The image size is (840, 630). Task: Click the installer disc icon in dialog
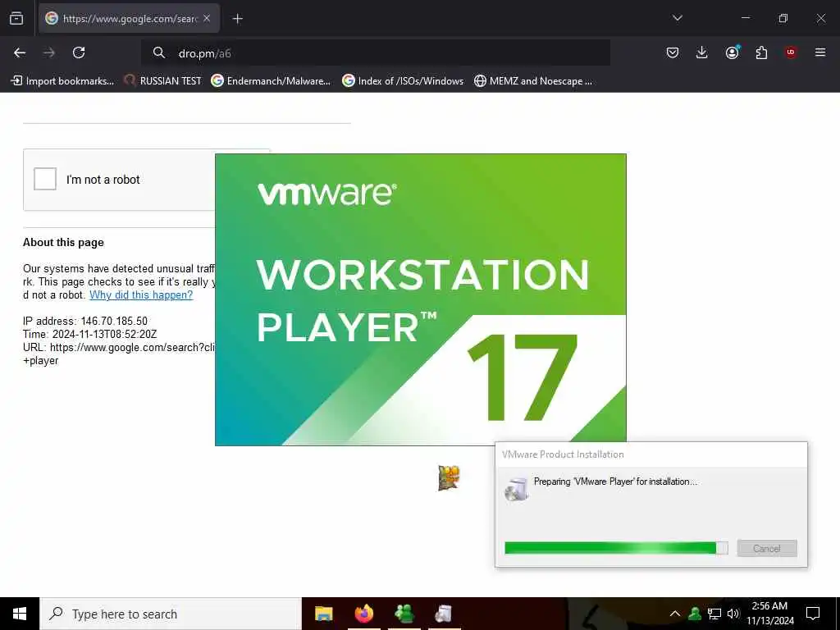coord(517,489)
